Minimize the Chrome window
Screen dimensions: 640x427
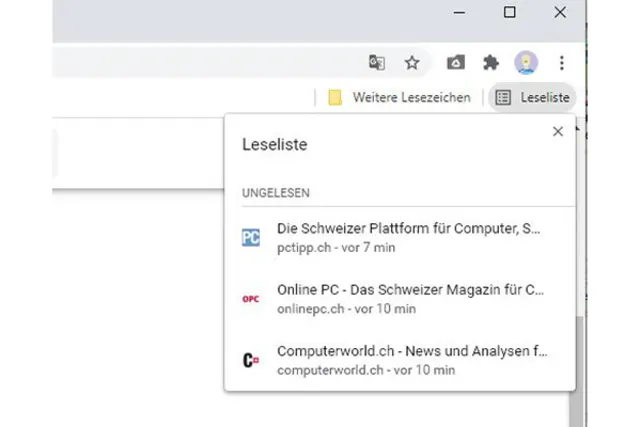click(x=459, y=12)
